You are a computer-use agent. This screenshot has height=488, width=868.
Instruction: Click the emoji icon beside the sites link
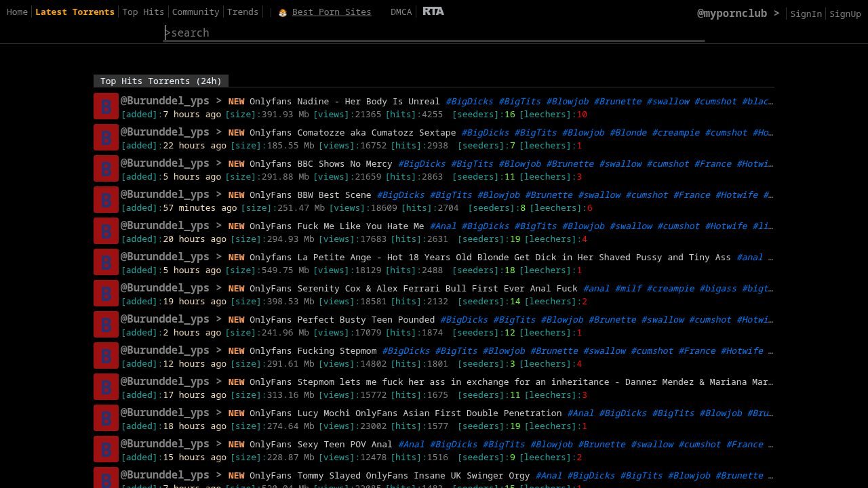(x=283, y=12)
